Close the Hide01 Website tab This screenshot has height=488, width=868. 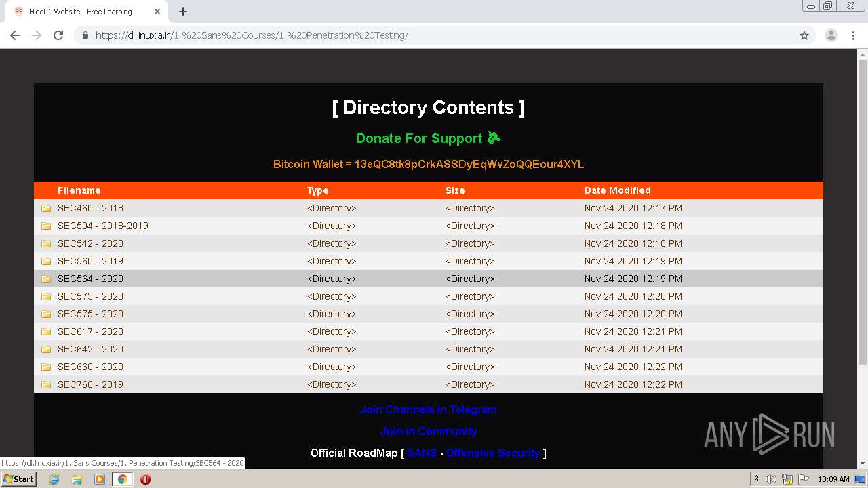coord(157,12)
